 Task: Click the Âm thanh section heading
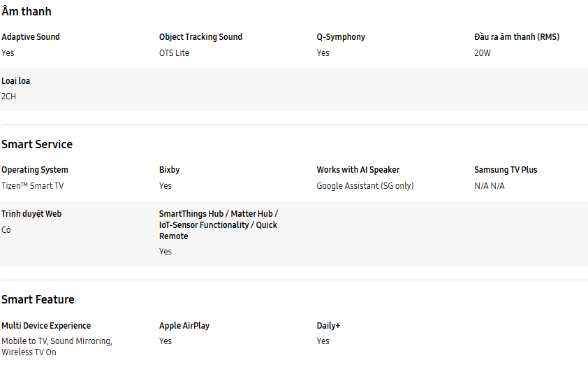click(x=27, y=11)
